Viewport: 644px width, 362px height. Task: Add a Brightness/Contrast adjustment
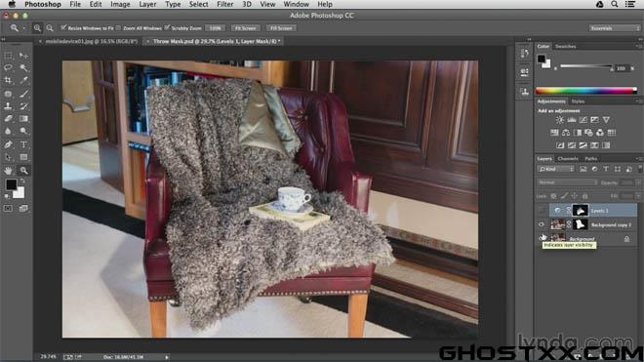(560, 120)
